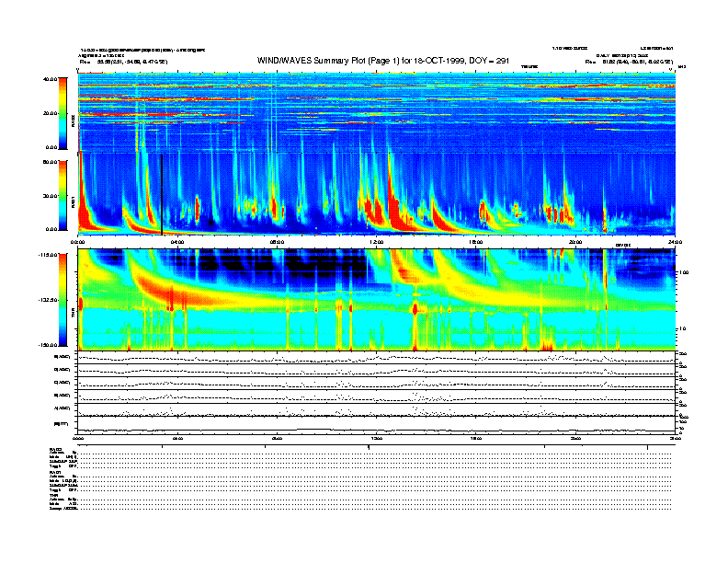Select the 30.00 label on RAD1 color scale
The image size is (728, 563).
[x=51, y=196]
